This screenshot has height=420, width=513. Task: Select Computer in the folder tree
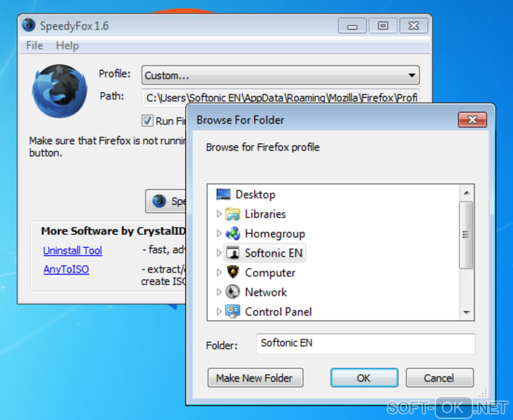[x=270, y=273]
